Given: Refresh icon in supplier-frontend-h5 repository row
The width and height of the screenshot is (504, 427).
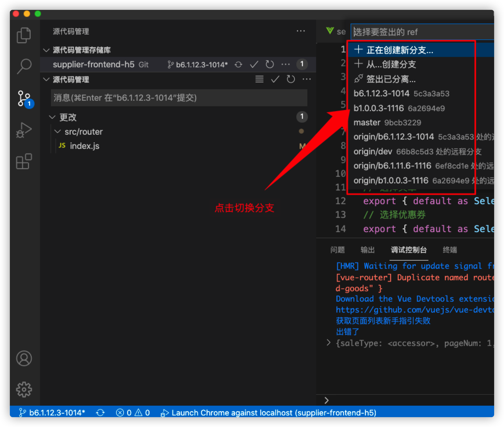Looking at the screenshot, I should tap(270, 65).
